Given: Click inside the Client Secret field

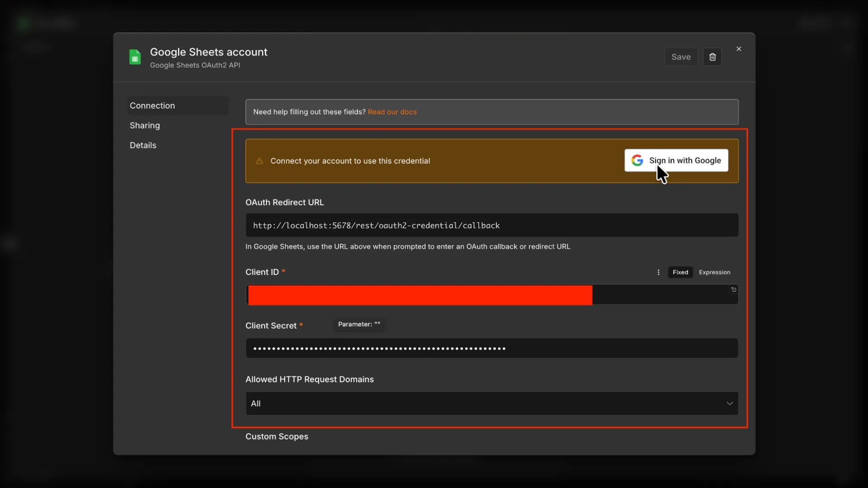Looking at the screenshot, I should coord(492,348).
